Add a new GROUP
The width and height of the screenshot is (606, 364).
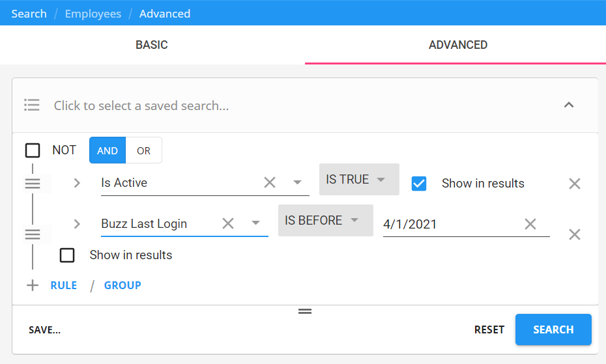(123, 286)
